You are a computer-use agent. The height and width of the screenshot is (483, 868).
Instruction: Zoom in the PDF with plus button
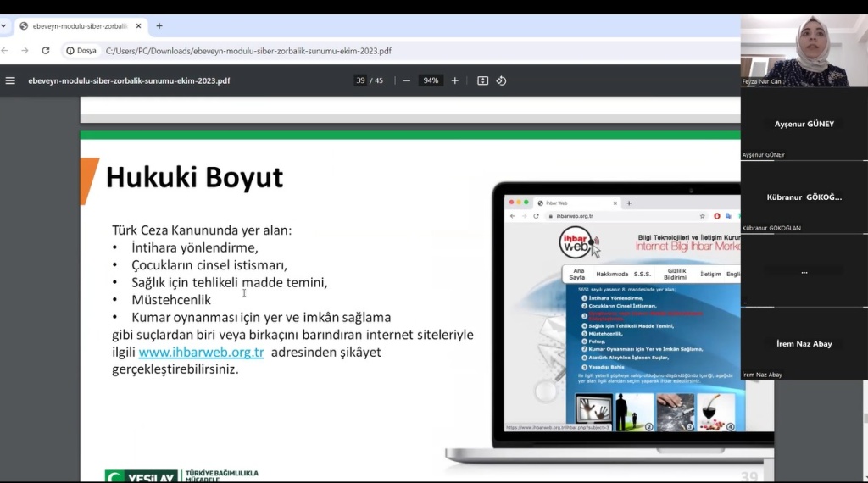pos(455,80)
